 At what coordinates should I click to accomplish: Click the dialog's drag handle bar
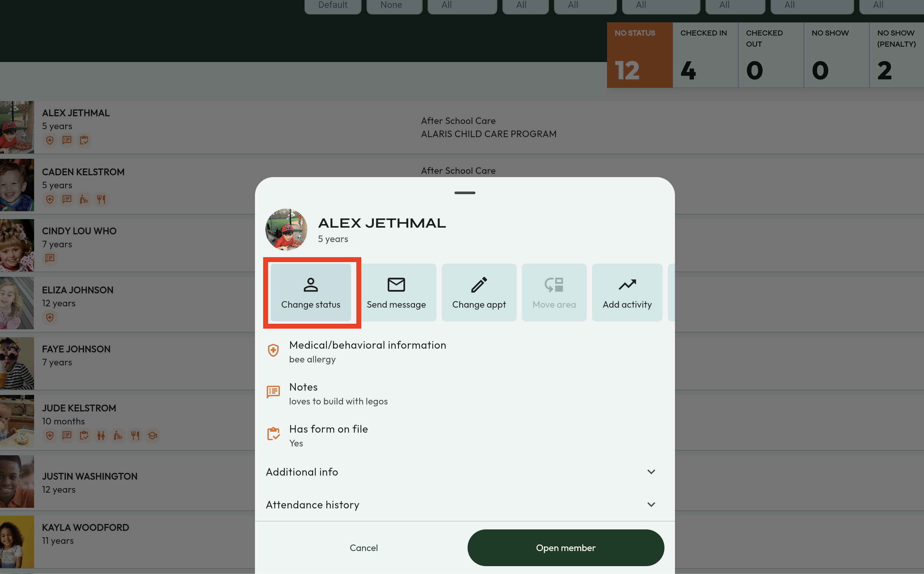(x=465, y=193)
